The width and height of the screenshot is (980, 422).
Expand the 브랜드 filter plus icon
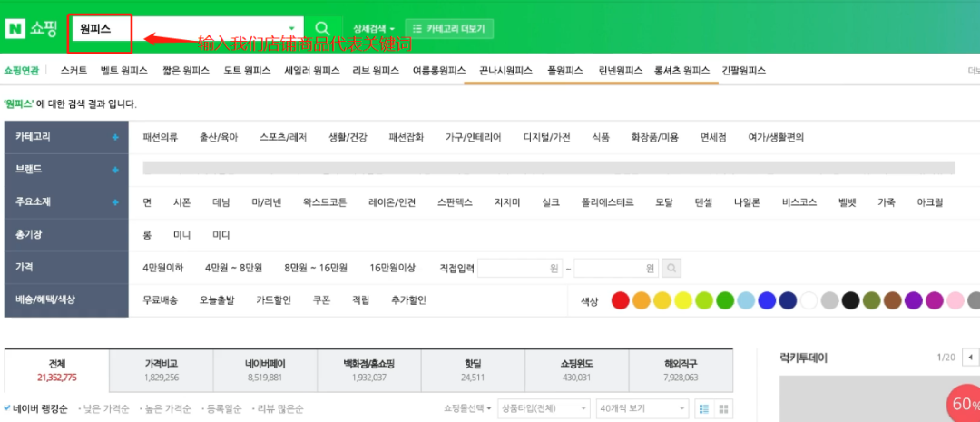pyautogui.click(x=115, y=170)
